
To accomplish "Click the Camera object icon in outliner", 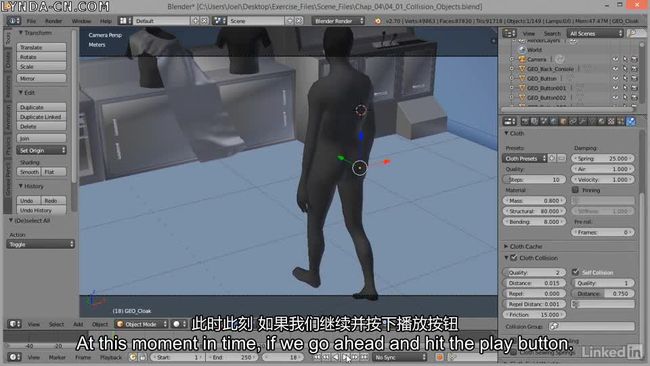I will (x=522, y=59).
